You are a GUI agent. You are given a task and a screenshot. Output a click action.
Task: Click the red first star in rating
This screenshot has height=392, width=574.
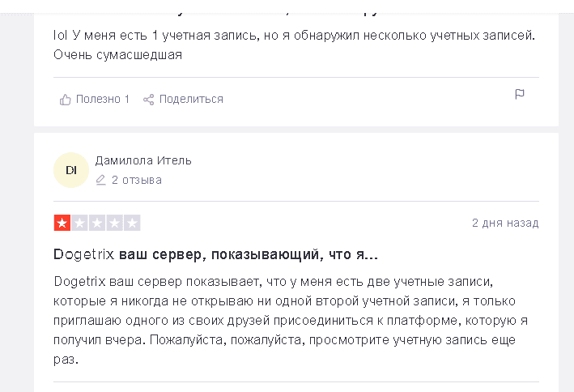coord(62,223)
